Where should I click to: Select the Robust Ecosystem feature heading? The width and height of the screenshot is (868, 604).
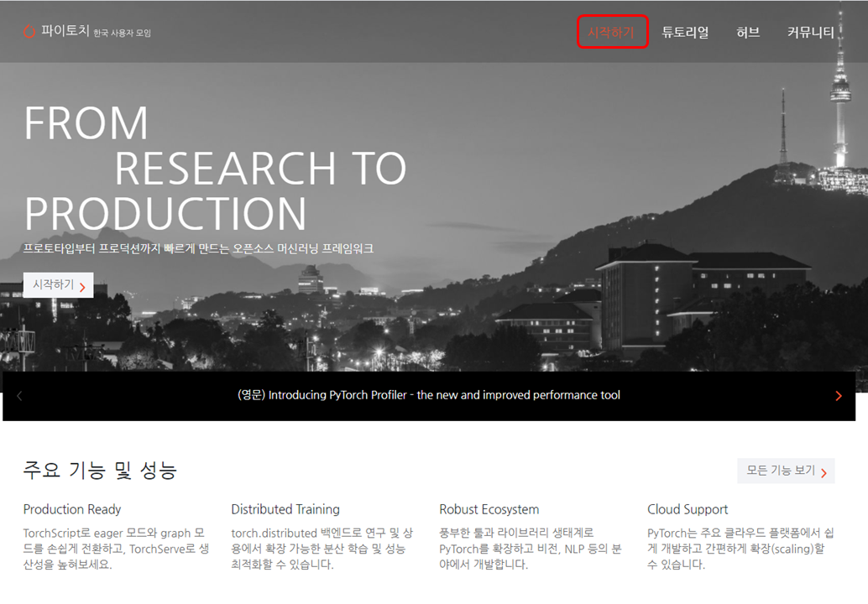click(x=489, y=509)
